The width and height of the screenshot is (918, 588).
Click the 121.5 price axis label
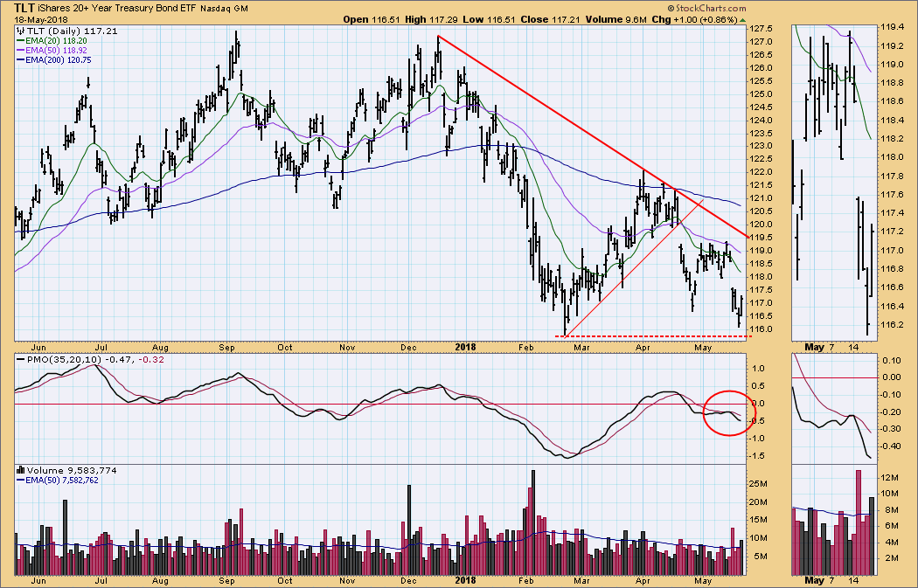pos(761,185)
